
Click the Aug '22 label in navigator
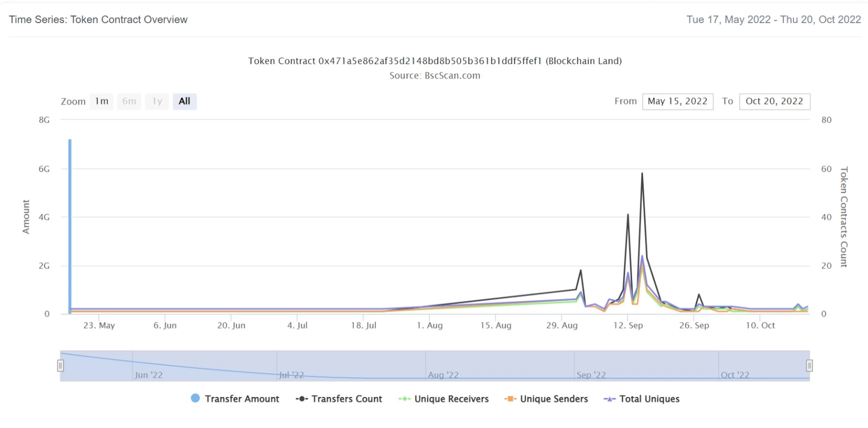tap(443, 375)
